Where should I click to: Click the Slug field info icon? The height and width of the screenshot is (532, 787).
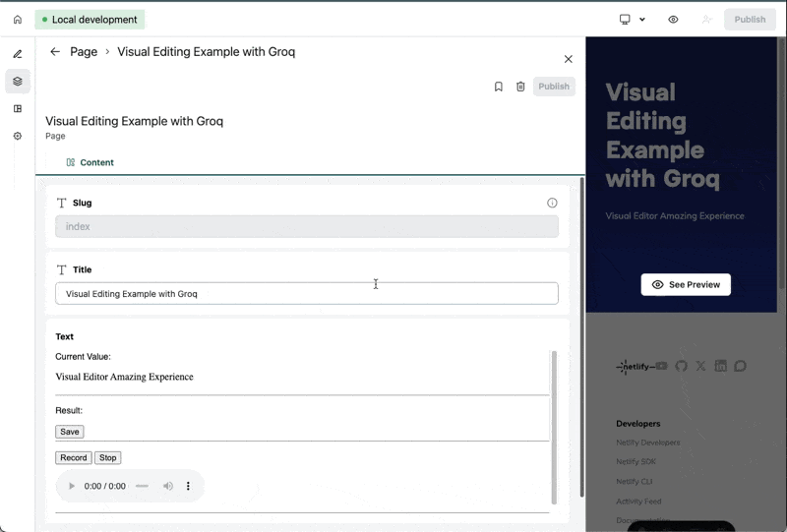(x=552, y=203)
